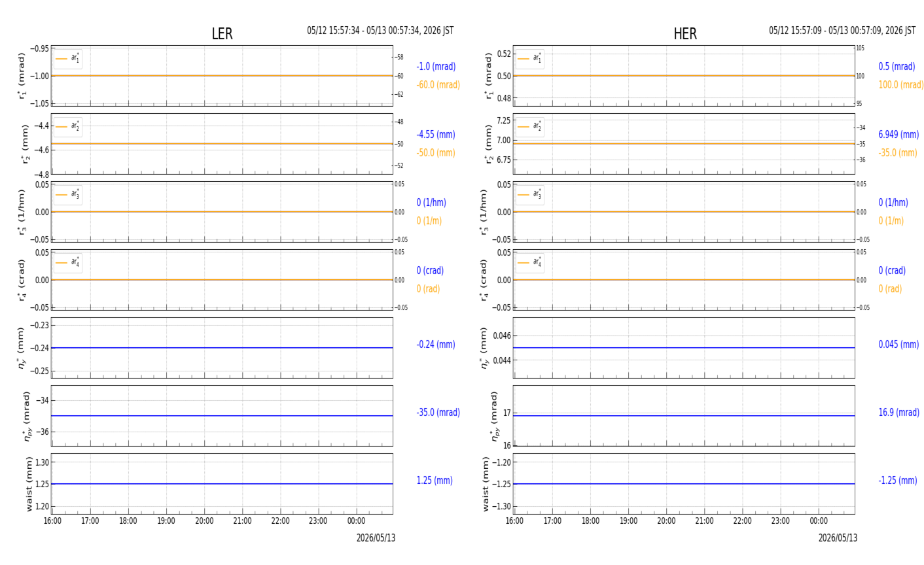The height and width of the screenshot is (565, 924).
Task: Click the HER -1.25 (mm) waist value
Action: point(898,481)
